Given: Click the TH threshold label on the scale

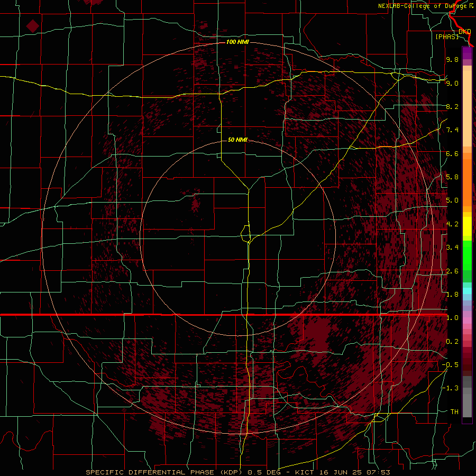Looking at the screenshot, I should click(454, 412).
